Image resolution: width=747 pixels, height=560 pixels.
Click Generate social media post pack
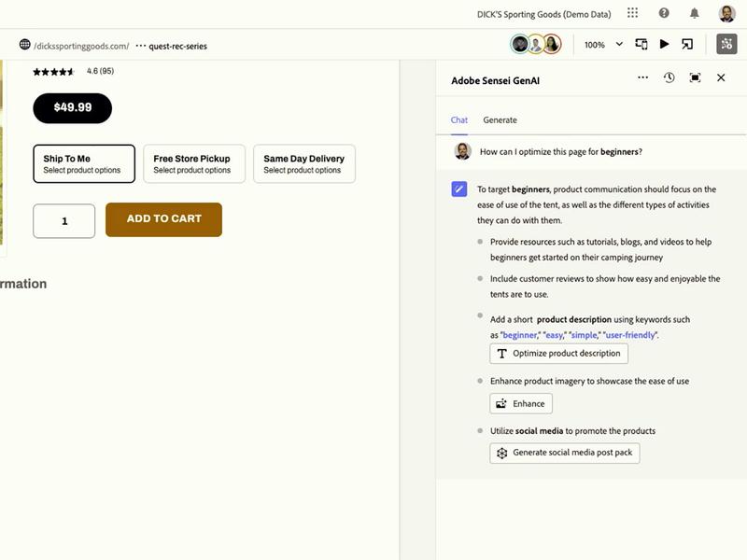click(565, 453)
